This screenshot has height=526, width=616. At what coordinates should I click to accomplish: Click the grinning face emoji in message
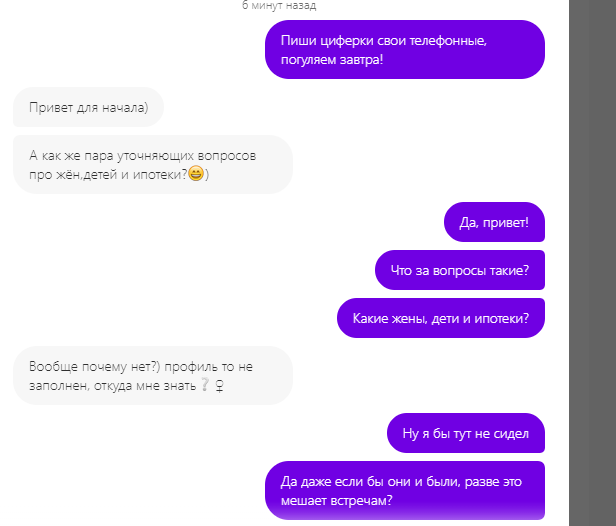[x=196, y=173]
